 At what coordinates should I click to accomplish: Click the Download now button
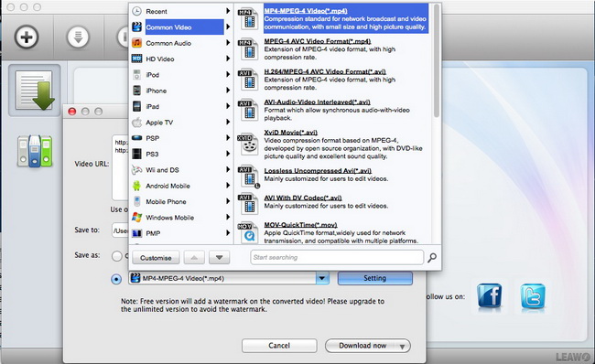(x=362, y=346)
